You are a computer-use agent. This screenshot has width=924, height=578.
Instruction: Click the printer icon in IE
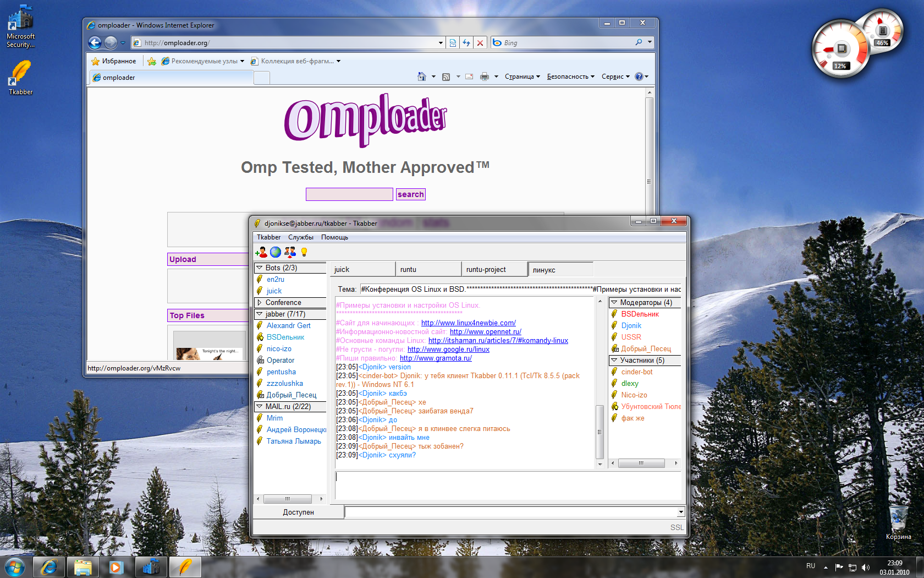click(x=484, y=77)
